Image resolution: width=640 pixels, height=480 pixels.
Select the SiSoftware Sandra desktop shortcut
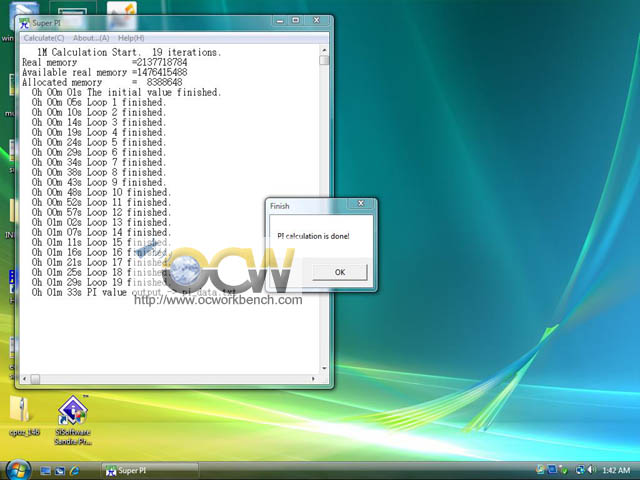point(73,420)
